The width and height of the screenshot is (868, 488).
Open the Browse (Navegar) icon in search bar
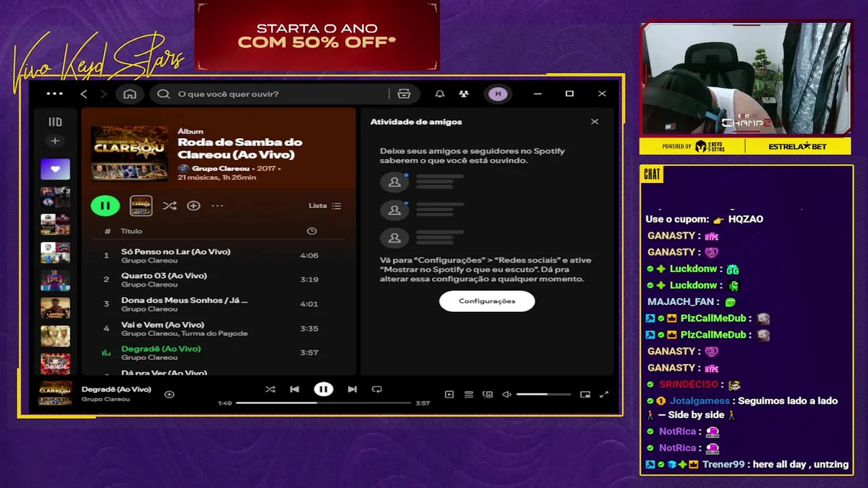click(x=404, y=94)
